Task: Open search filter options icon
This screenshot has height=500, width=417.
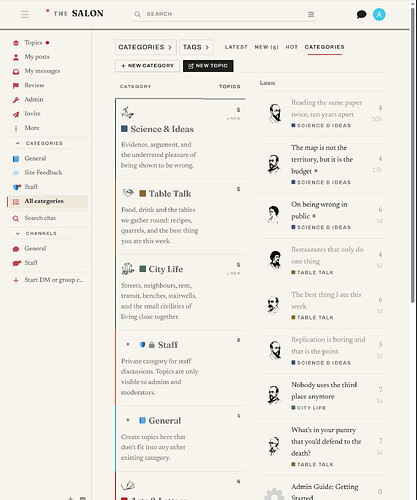Action: (x=311, y=14)
